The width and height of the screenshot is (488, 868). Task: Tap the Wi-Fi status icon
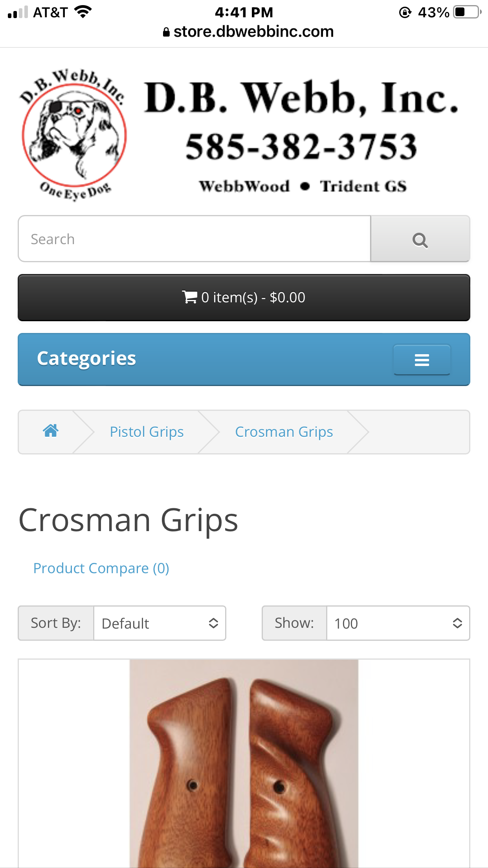(x=83, y=12)
